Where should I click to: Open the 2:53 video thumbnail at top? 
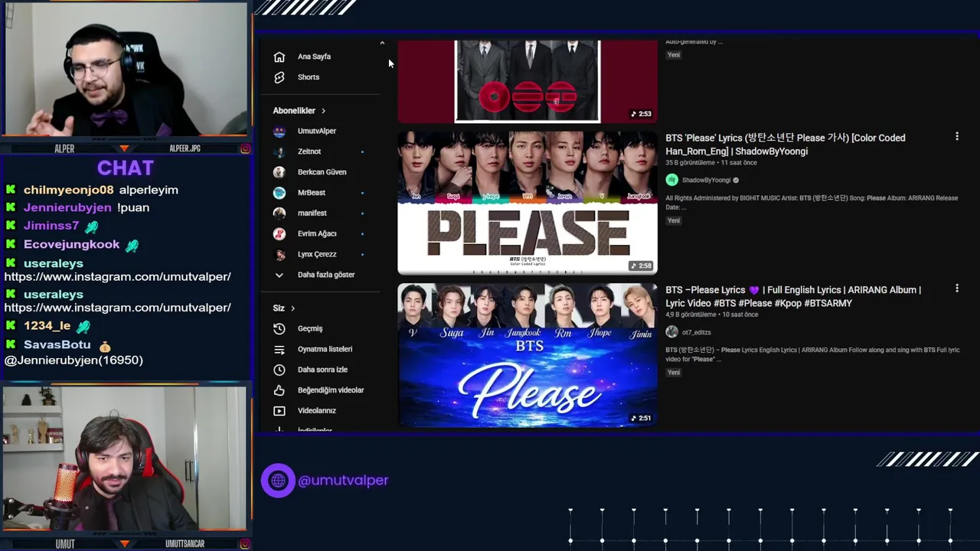click(528, 81)
